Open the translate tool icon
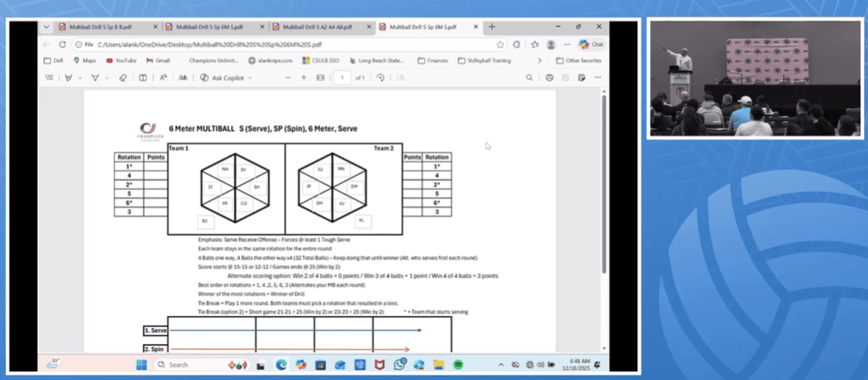This screenshot has width=868, height=380. [183, 78]
